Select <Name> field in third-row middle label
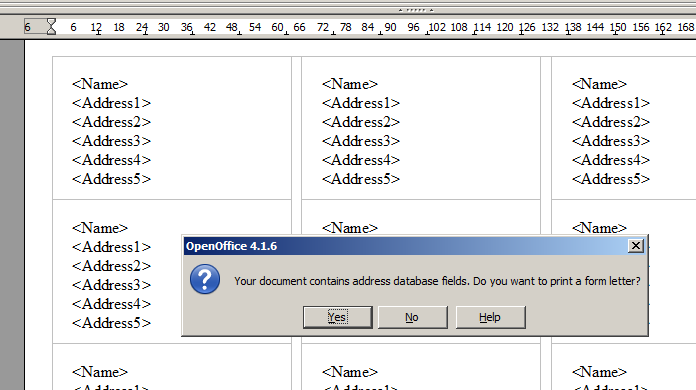The width and height of the screenshot is (696, 390). pos(350,372)
